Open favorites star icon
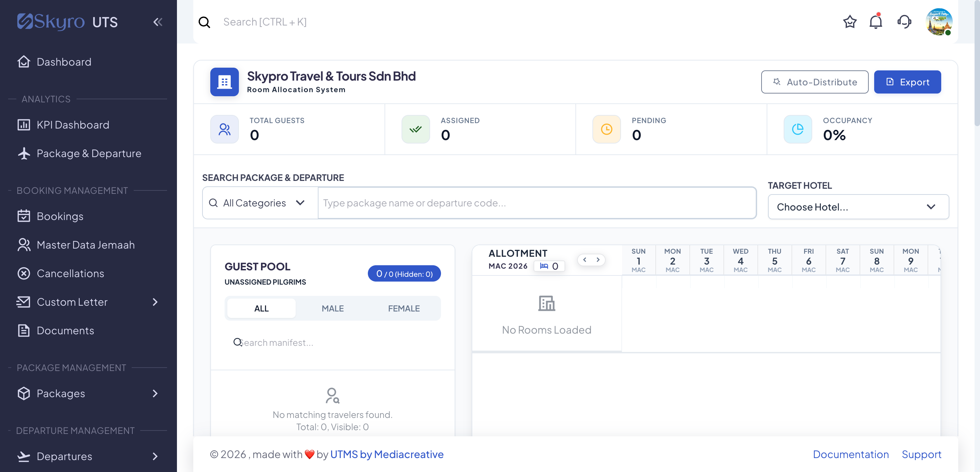Image resolution: width=980 pixels, height=472 pixels. click(x=850, y=22)
